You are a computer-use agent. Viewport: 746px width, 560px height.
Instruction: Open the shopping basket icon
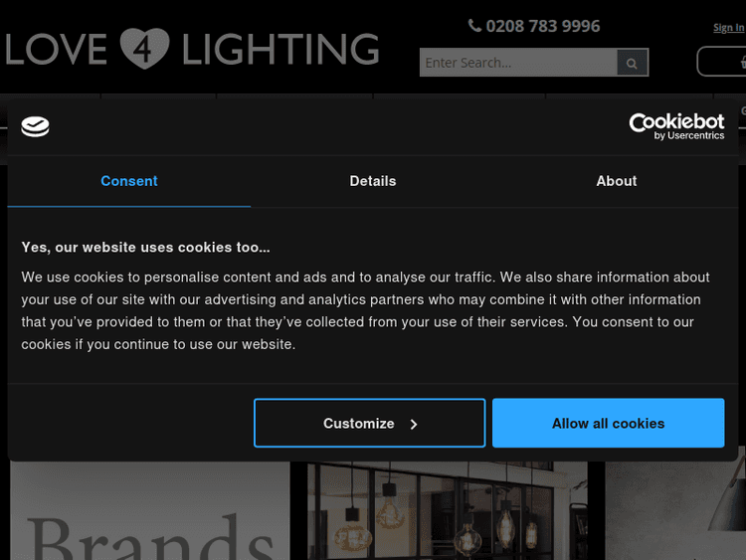[x=740, y=63]
